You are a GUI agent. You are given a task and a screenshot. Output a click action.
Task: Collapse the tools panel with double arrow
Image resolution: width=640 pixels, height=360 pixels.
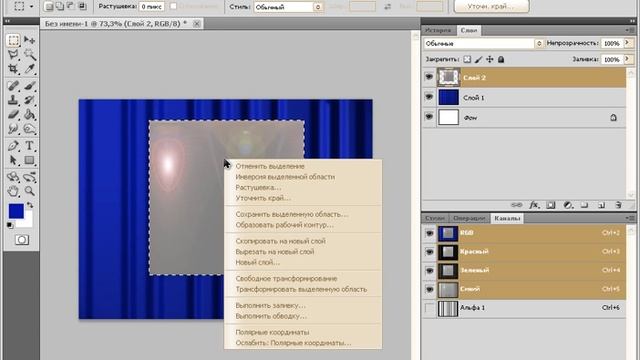[x=8, y=21]
